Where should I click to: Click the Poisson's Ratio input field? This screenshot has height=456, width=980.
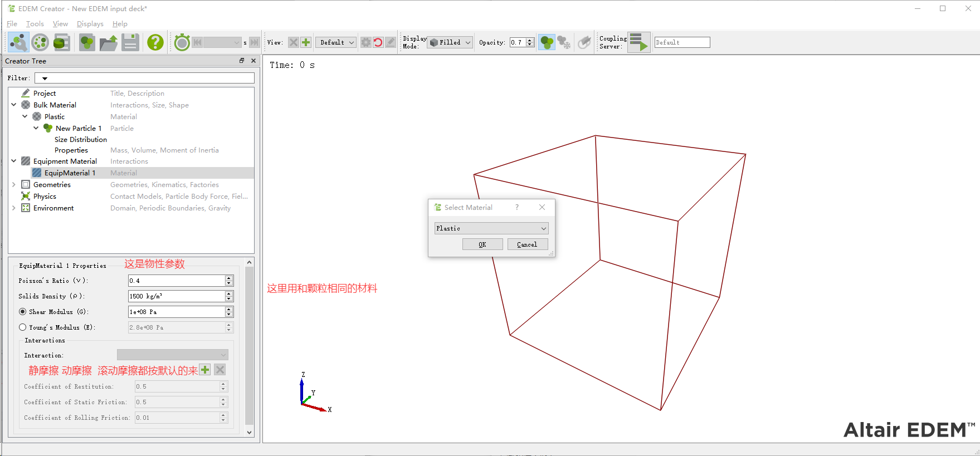tap(176, 281)
